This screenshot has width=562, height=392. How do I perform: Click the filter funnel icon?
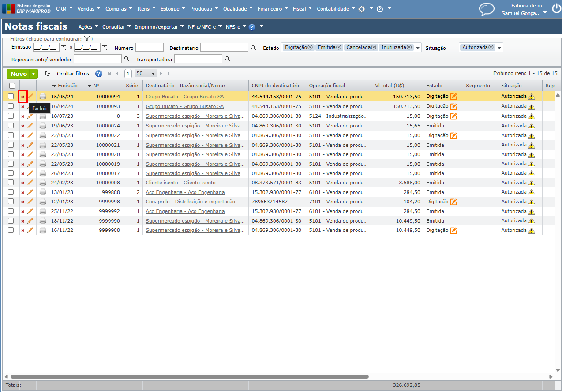click(x=87, y=39)
